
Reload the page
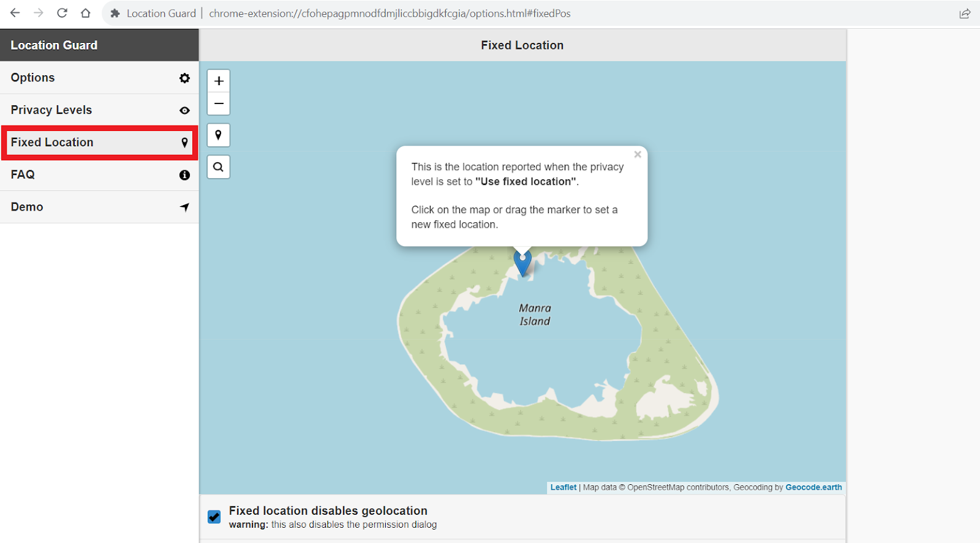pos(62,13)
